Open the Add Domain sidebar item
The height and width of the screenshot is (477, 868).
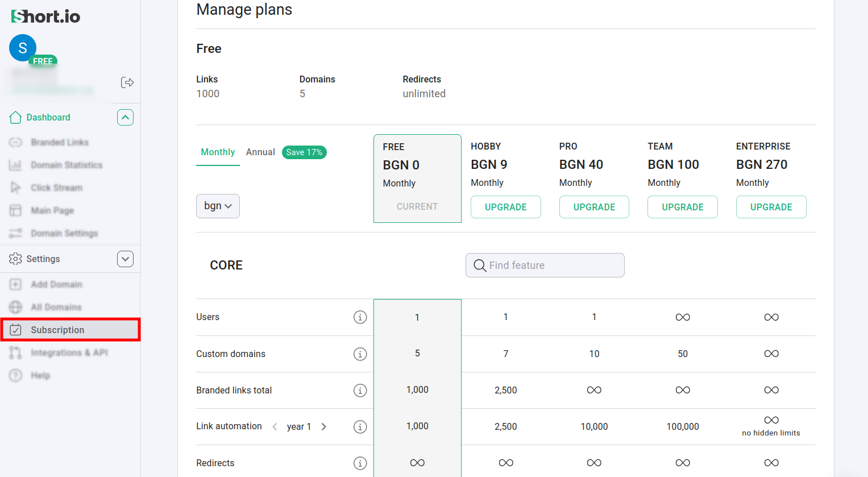56,284
